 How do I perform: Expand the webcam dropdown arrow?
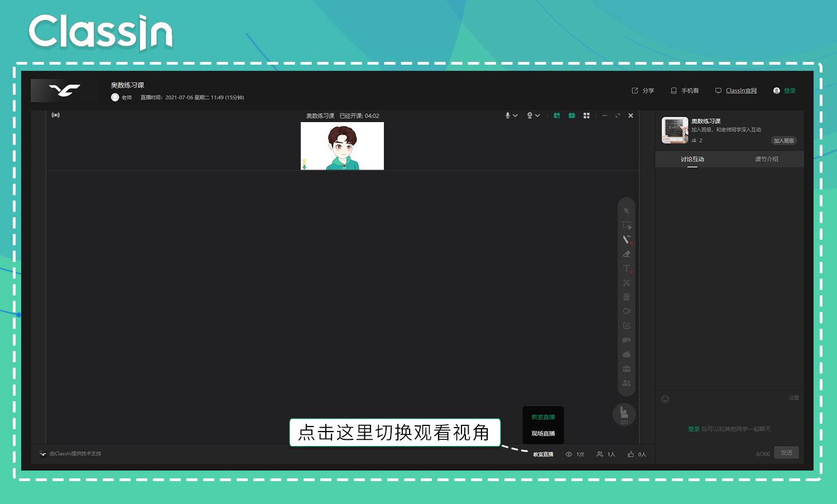(x=537, y=115)
